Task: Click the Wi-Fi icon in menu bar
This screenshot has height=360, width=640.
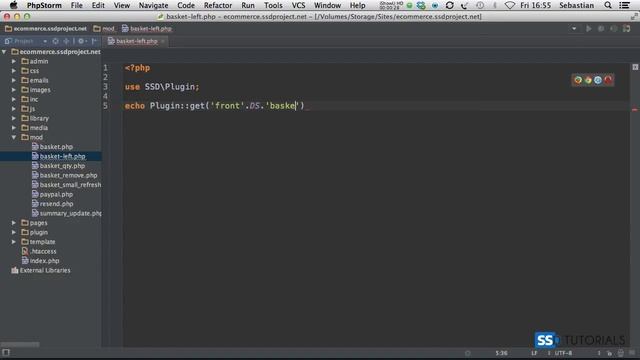Action: [509, 5]
